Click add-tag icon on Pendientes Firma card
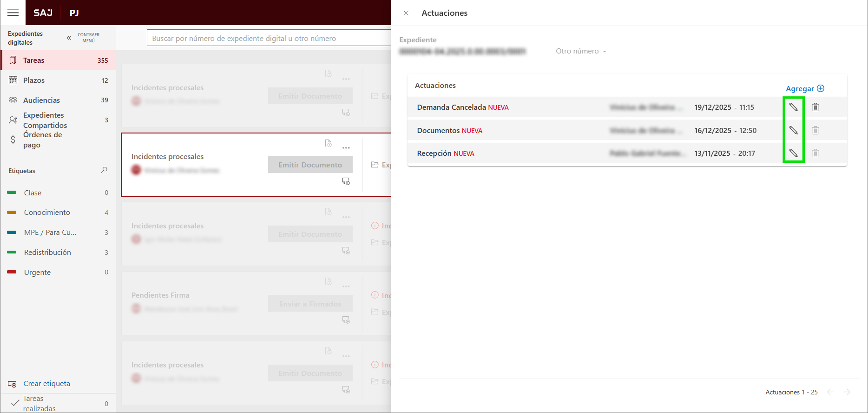Screen dimensions: 868x413 click(346, 320)
